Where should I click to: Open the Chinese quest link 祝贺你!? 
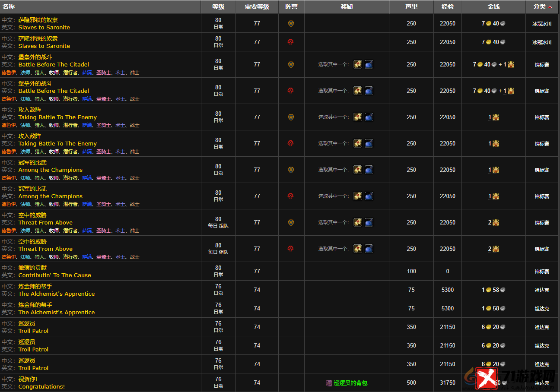(28, 379)
